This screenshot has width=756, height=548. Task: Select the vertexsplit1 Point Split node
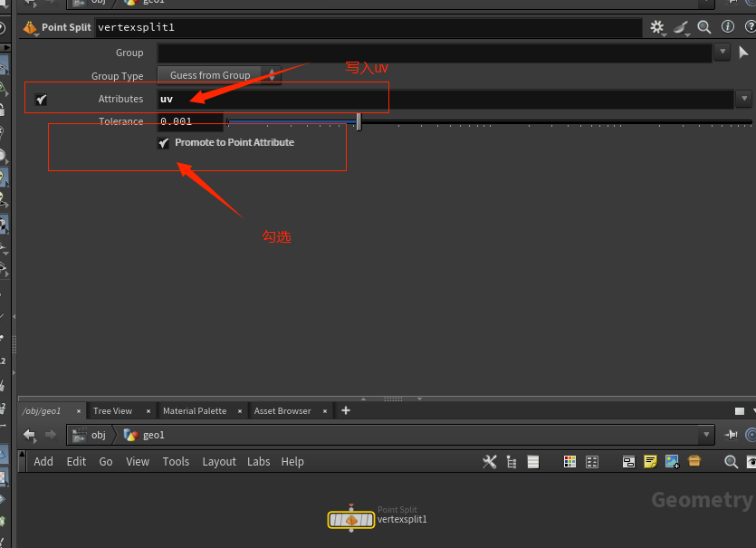350,520
